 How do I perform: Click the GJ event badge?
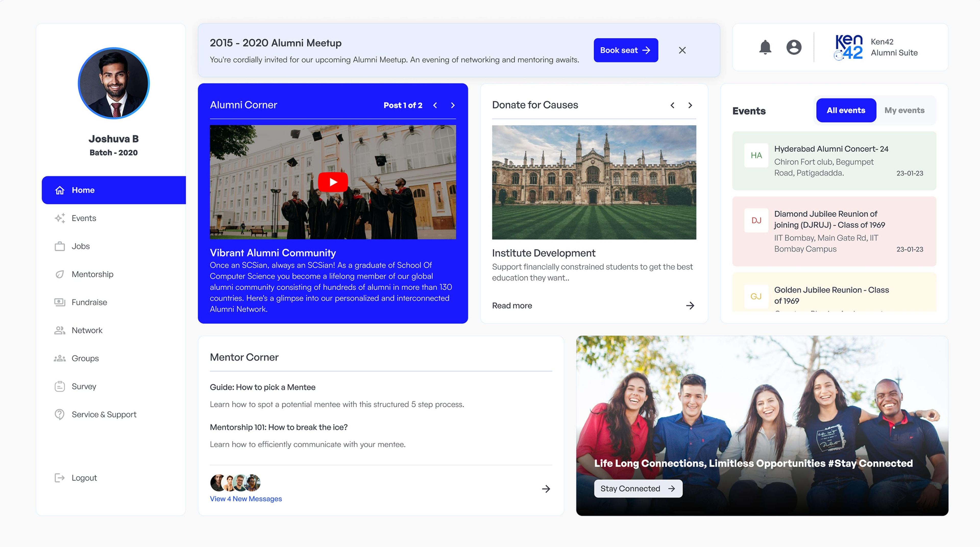click(756, 296)
